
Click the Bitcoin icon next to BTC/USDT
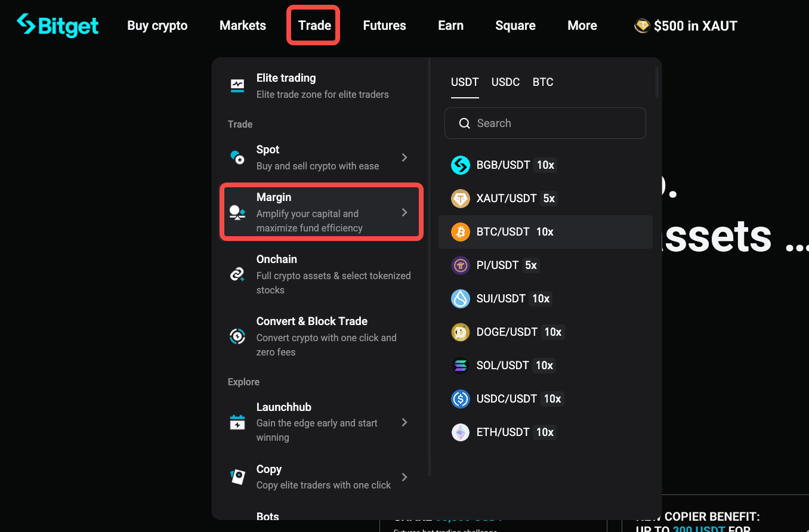click(x=461, y=232)
